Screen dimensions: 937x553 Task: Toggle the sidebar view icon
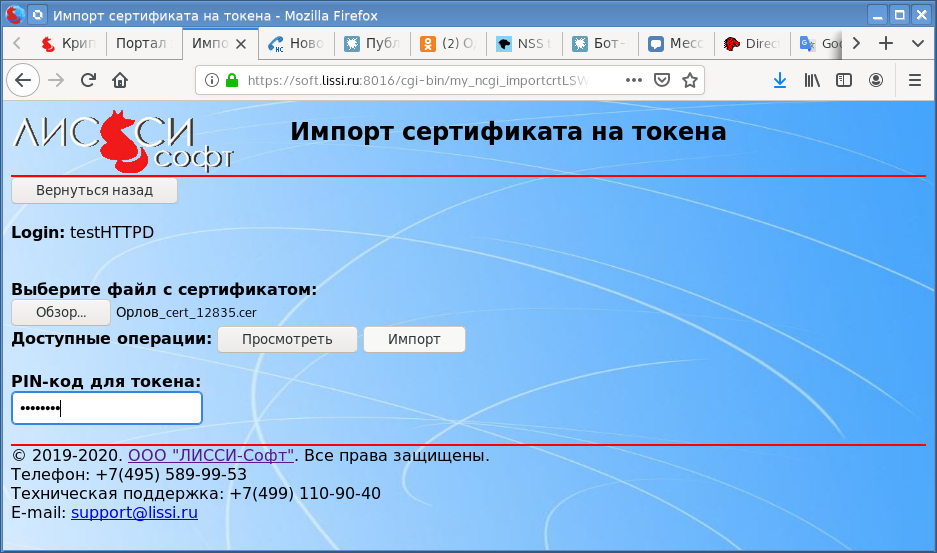(844, 80)
